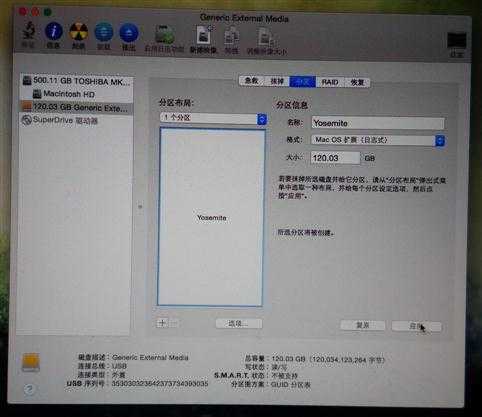Click the Burn radiation toolbar icon

coord(78,32)
